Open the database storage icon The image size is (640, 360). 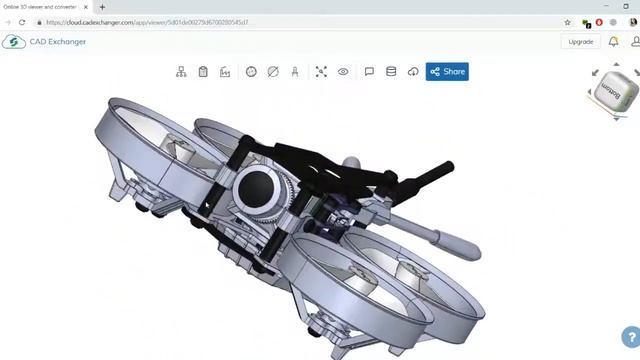pos(391,71)
